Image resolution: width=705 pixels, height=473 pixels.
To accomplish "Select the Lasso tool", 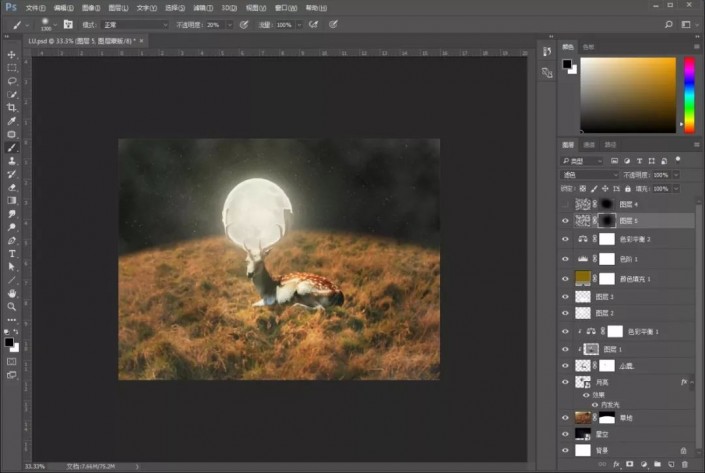I will pyautogui.click(x=12, y=81).
